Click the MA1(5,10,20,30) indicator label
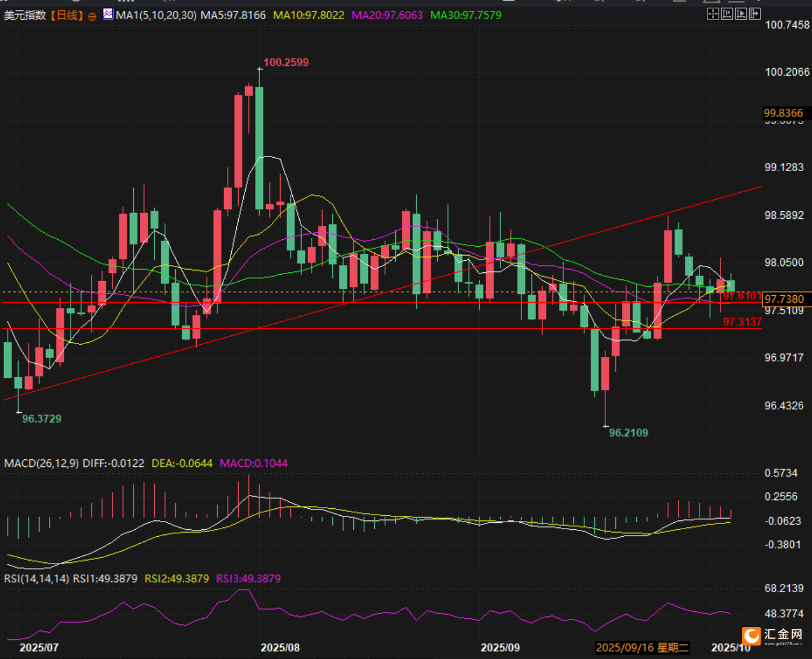The height and width of the screenshot is (659, 812). (156, 15)
